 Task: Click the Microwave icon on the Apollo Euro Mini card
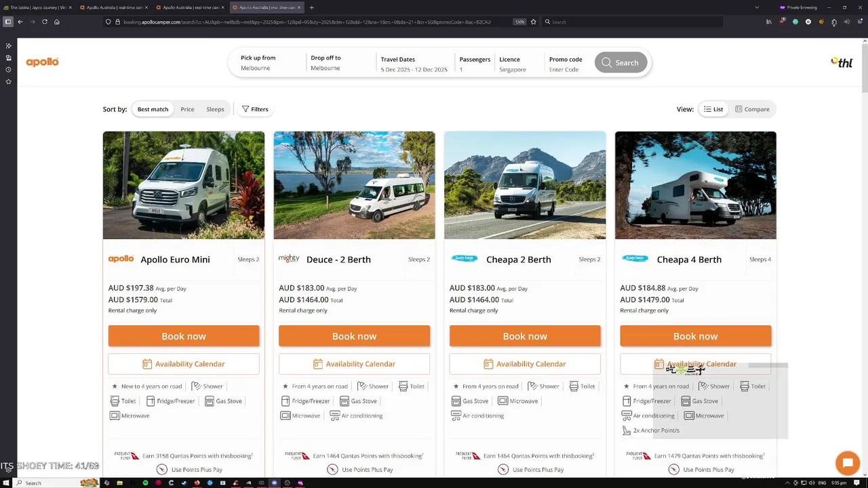point(115,415)
